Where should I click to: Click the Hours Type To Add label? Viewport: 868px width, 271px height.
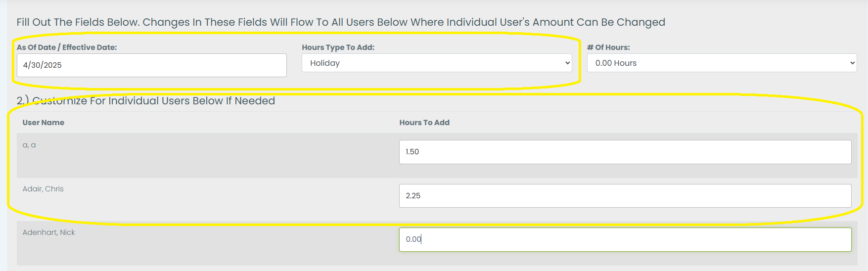pos(338,47)
